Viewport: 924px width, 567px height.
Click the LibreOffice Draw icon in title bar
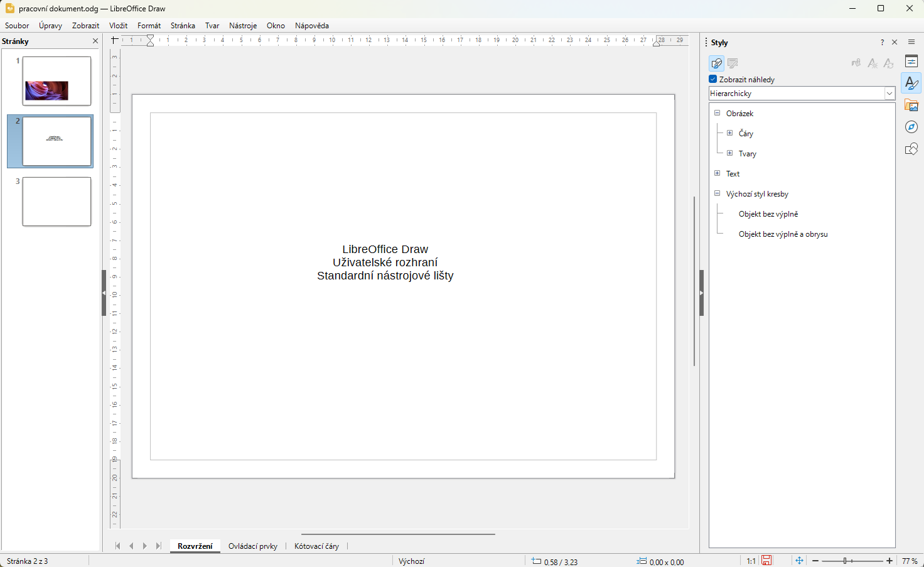click(x=10, y=8)
